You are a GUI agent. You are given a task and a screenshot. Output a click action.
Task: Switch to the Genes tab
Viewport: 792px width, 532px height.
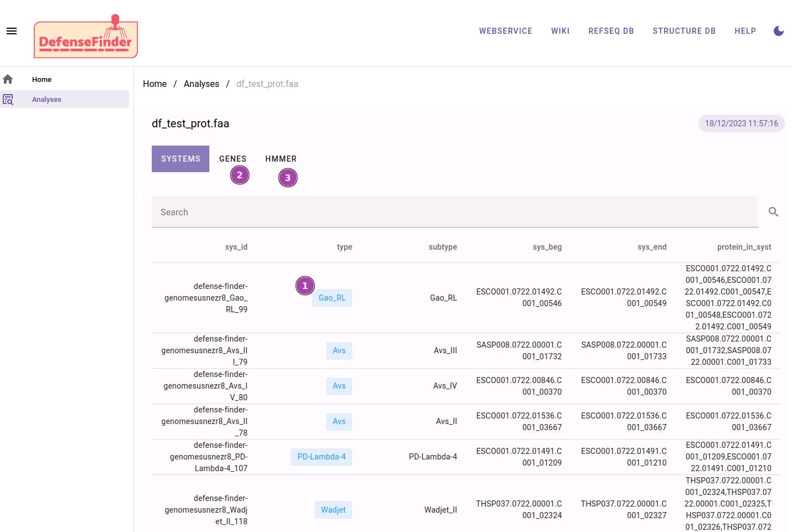point(233,159)
